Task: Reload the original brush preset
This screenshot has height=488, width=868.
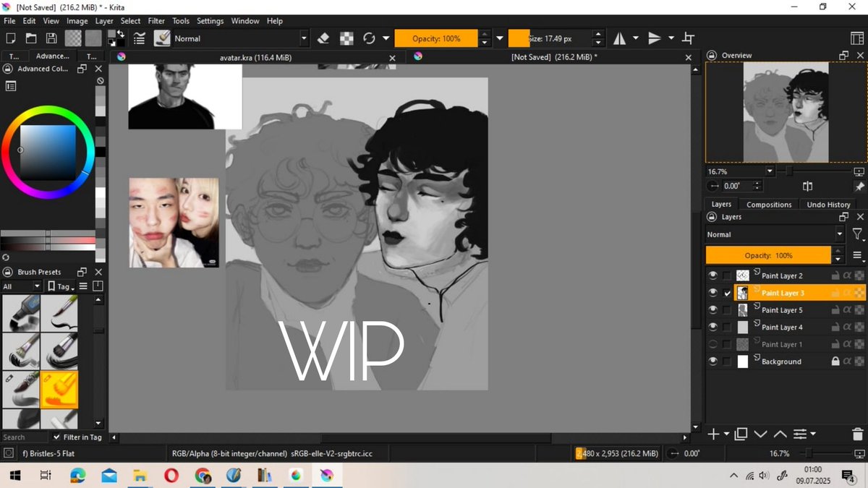Action: coord(370,38)
